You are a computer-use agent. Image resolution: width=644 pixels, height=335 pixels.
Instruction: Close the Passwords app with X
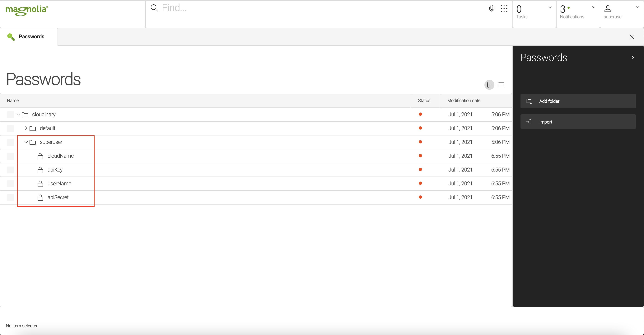pyautogui.click(x=632, y=37)
